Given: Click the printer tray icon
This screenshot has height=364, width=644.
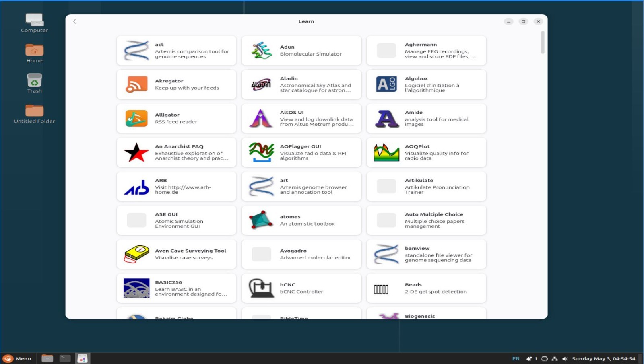Looking at the screenshot, I should (x=544, y=359).
